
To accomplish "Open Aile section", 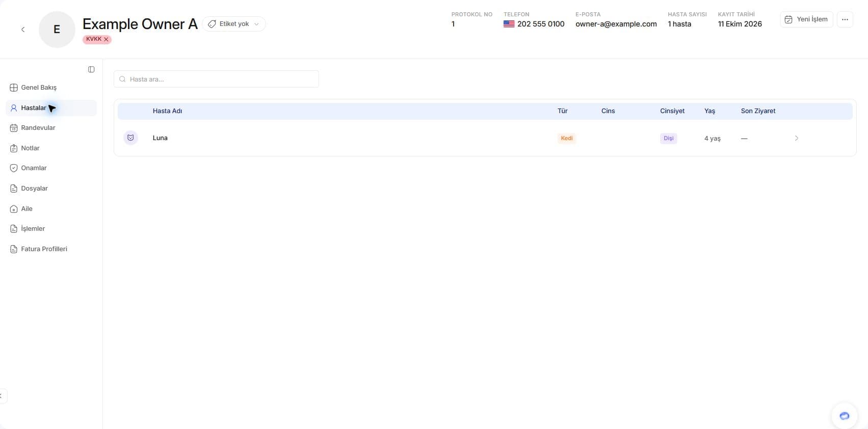I will click(51, 209).
